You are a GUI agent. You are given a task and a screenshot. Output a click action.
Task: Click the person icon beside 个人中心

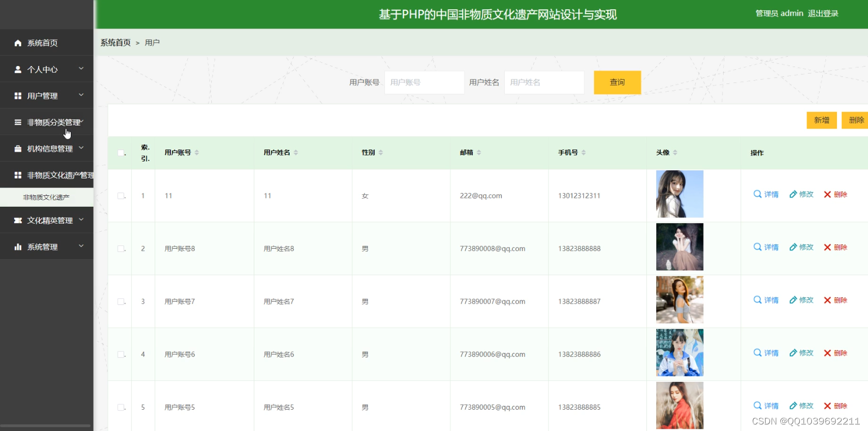click(x=18, y=70)
